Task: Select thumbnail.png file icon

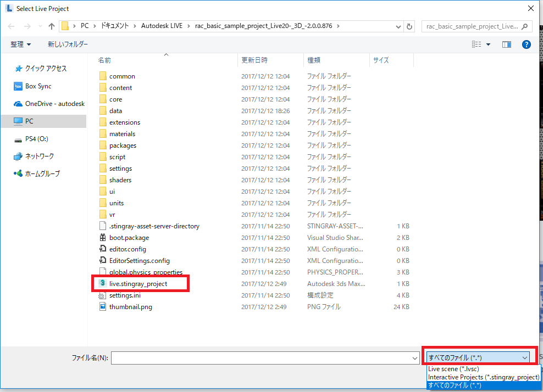Action: click(x=103, y=306)
